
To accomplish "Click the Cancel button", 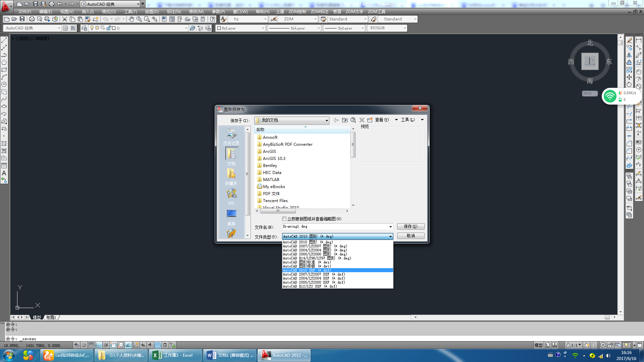I will pos(411,236).
